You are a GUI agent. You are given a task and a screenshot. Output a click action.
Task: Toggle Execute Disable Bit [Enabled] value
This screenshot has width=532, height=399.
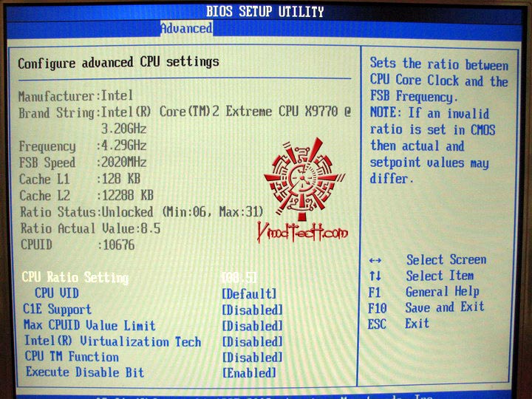250,373
